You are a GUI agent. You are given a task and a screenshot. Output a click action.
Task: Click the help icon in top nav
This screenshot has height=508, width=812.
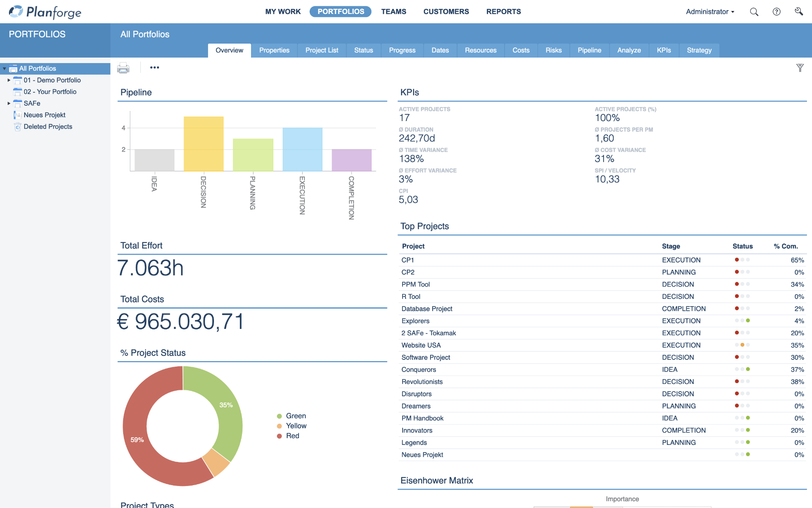[777, 11]
